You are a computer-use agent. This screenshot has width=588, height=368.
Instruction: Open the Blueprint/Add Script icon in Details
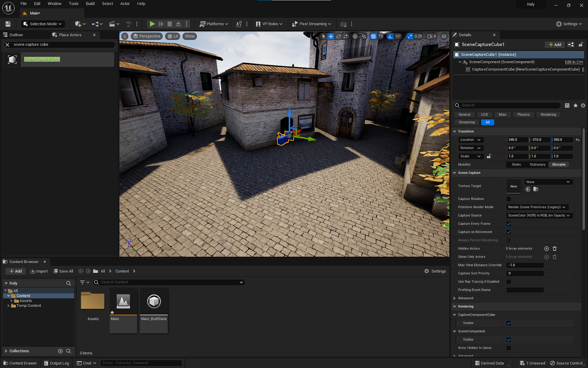(x=571, y=45)
